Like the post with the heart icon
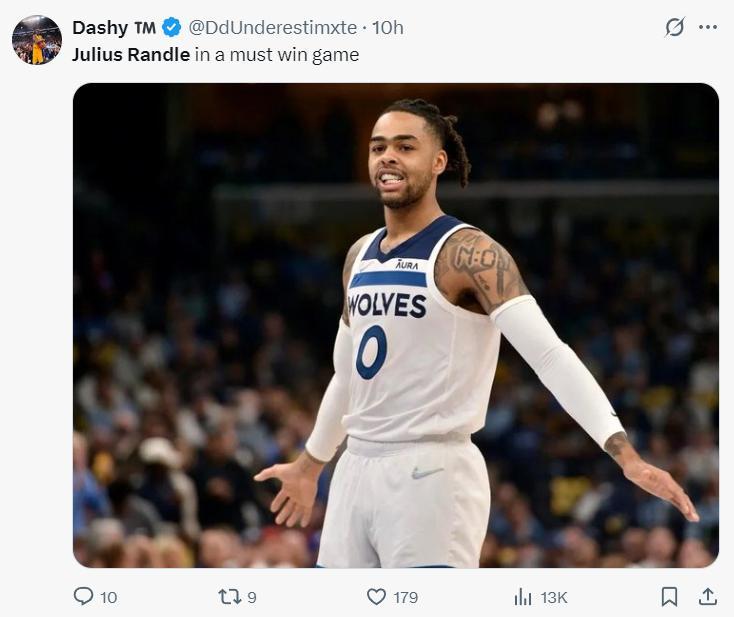Viewport: 734px width, 617px height. (376, 596)
